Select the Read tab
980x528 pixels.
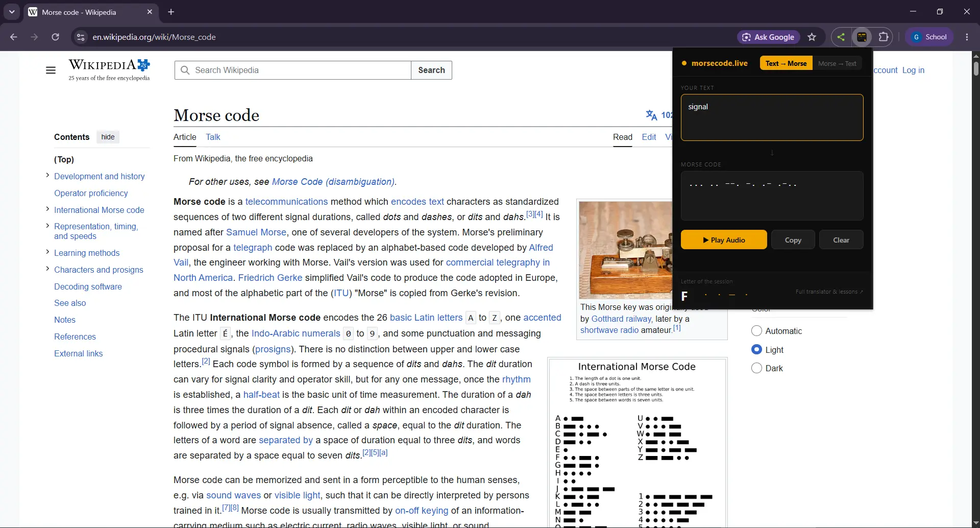coord(622,137)
